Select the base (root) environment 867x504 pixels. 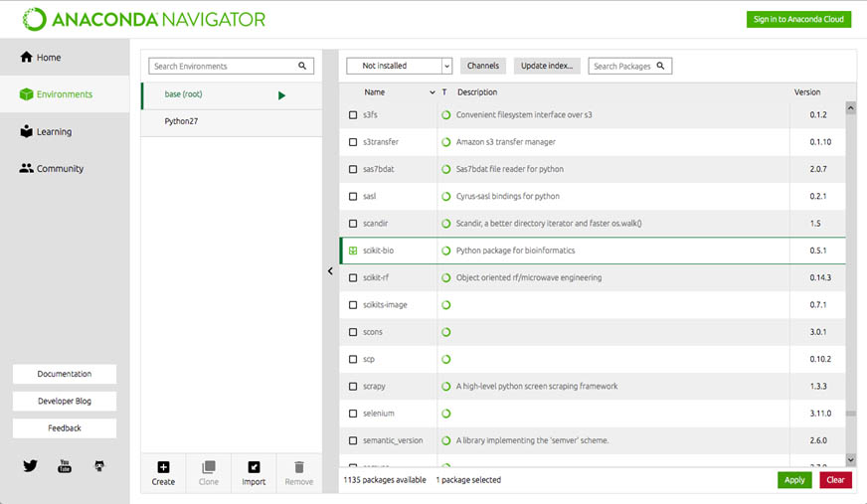[x=232, y=95]
